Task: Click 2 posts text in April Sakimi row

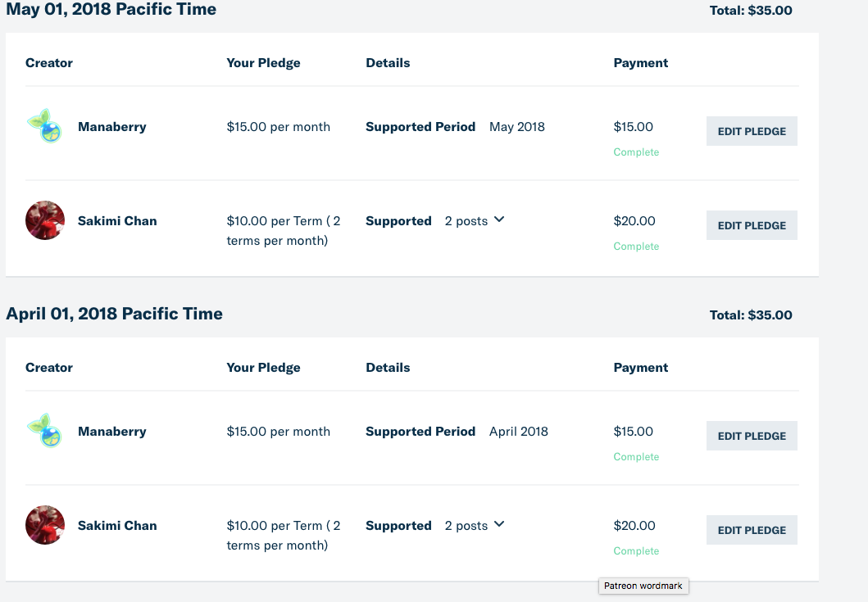Action: (466, 525)
